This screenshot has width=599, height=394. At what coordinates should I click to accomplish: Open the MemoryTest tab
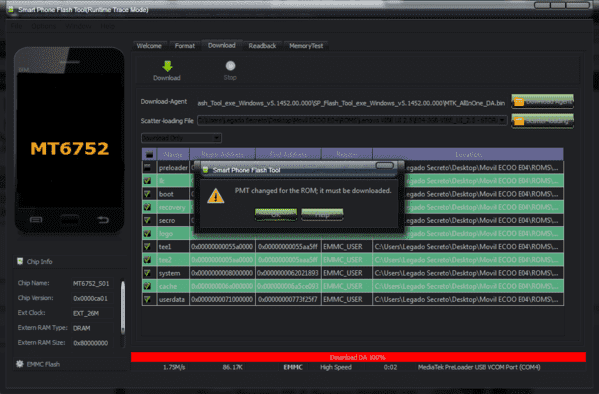tap(306, 46)
